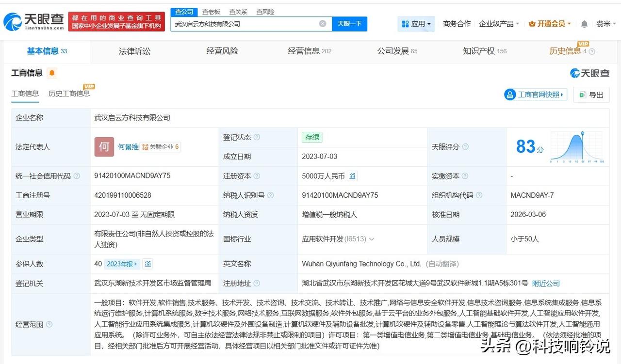621x364 pixels.
Task: Click the 关联企业 6 badge
Action: [x=161, y=147]
